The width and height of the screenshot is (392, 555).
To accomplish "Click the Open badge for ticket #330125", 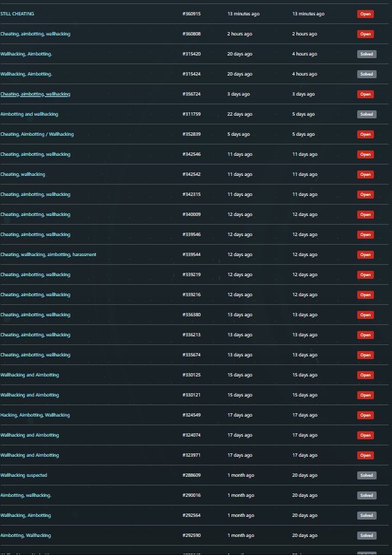I will click(x=365, y=375).
